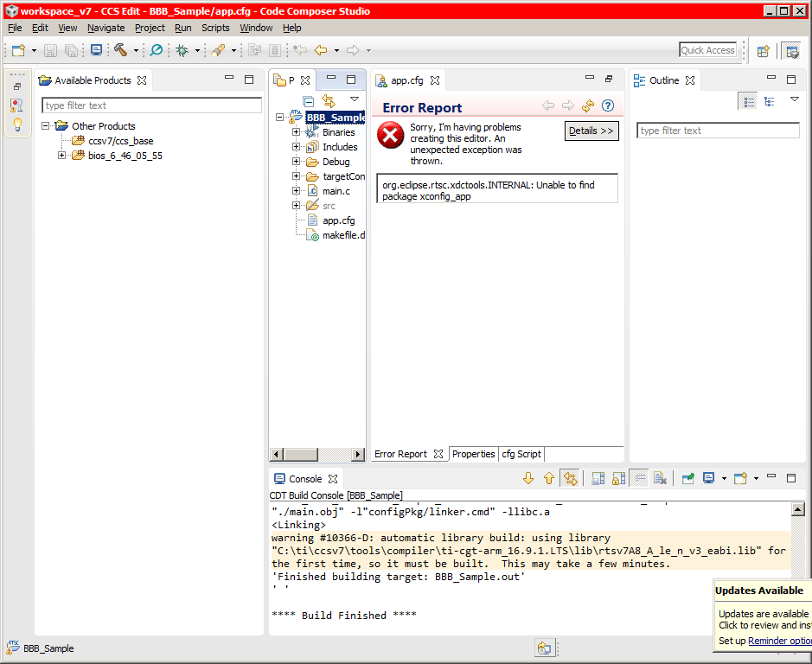Select the CCS Edit perspective button
The width and height of the screenshot is (812, 664).
pyautogui.click(x=792, y=51)
